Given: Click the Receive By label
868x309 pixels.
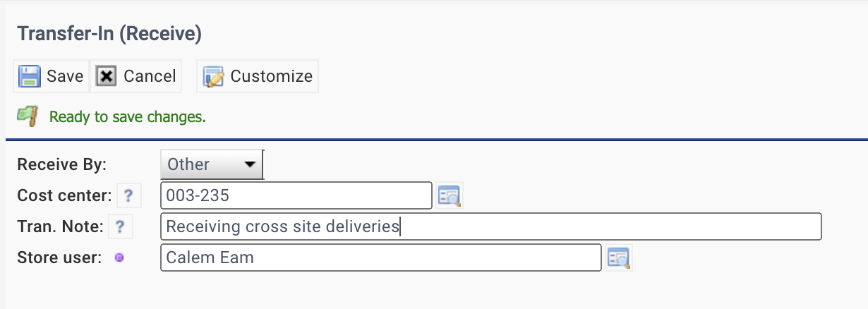Looking at the screenshot, I should 62,164.
